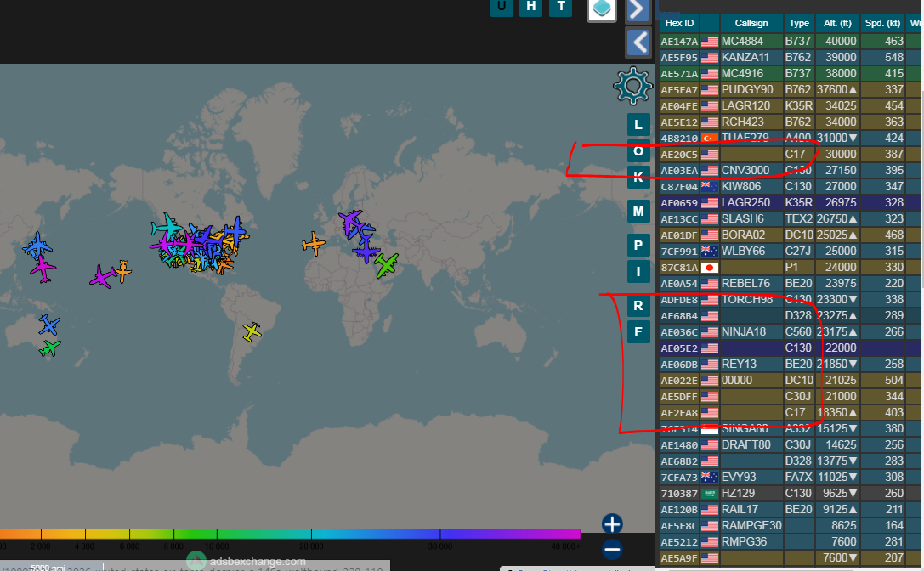Select the REY13 aircraft row

(x=790, y=365)
